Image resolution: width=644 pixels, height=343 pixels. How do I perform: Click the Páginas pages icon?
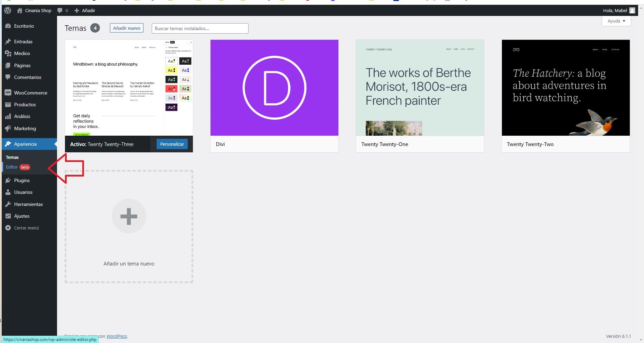tap(8, 65)
